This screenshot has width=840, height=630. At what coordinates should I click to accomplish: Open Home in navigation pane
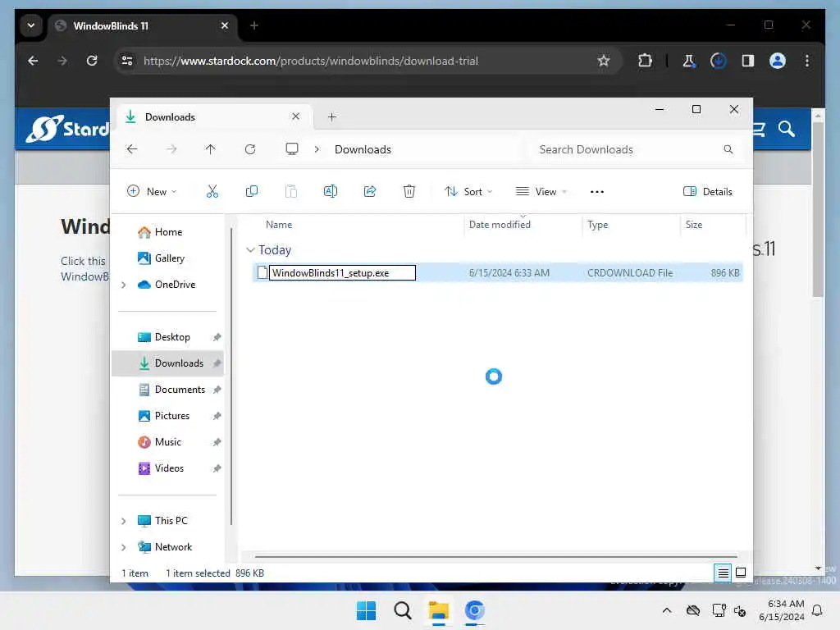click(x=168, y=232)
